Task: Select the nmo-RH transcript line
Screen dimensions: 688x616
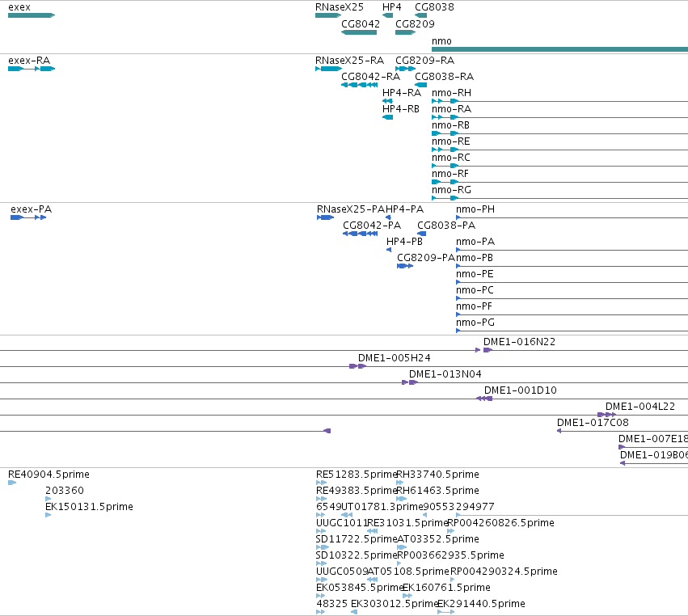Action: coord(560,101)
